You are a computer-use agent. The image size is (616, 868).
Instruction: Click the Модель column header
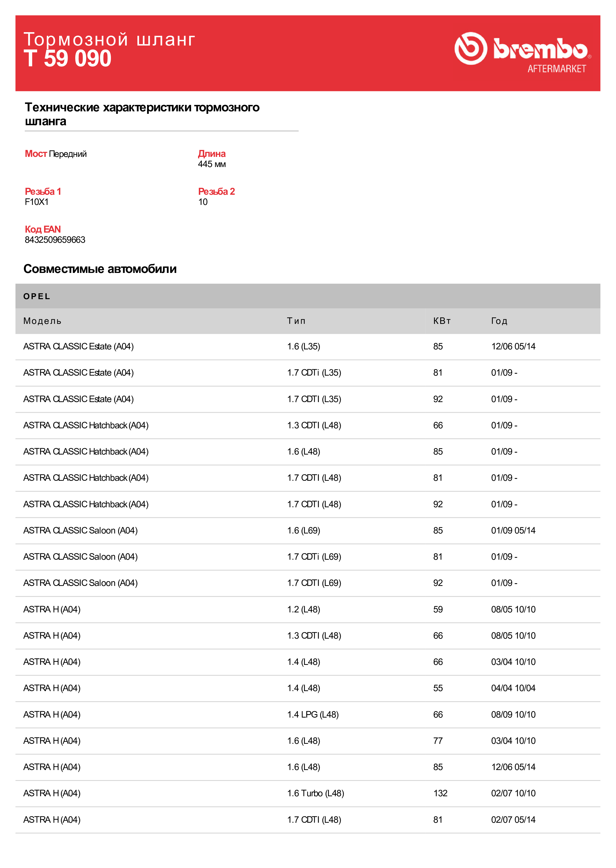(43, 321)
